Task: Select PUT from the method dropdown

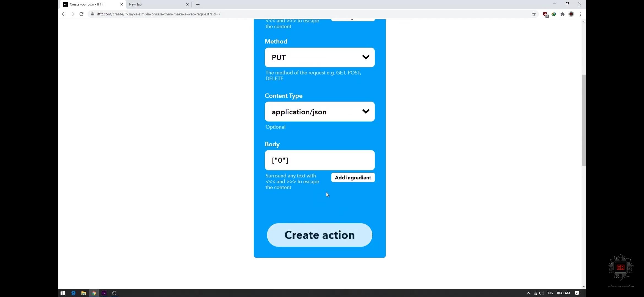Action: (x=320, y=57)
